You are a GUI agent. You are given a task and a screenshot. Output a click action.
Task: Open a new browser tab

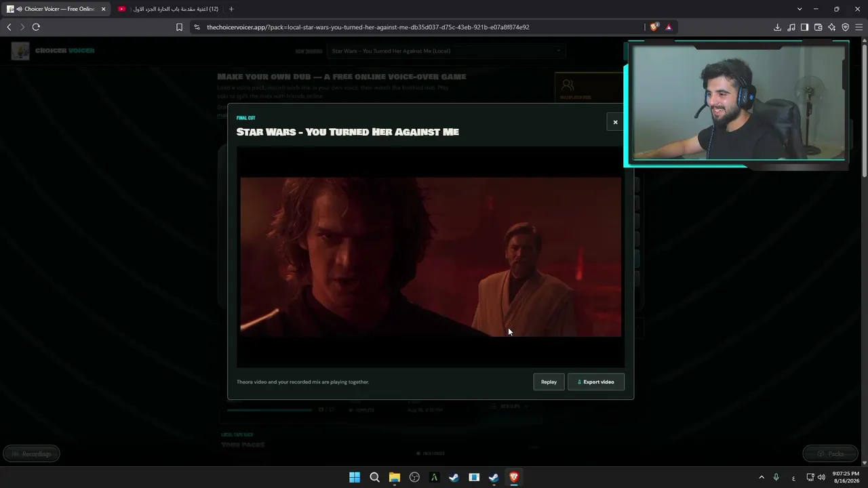231,9
